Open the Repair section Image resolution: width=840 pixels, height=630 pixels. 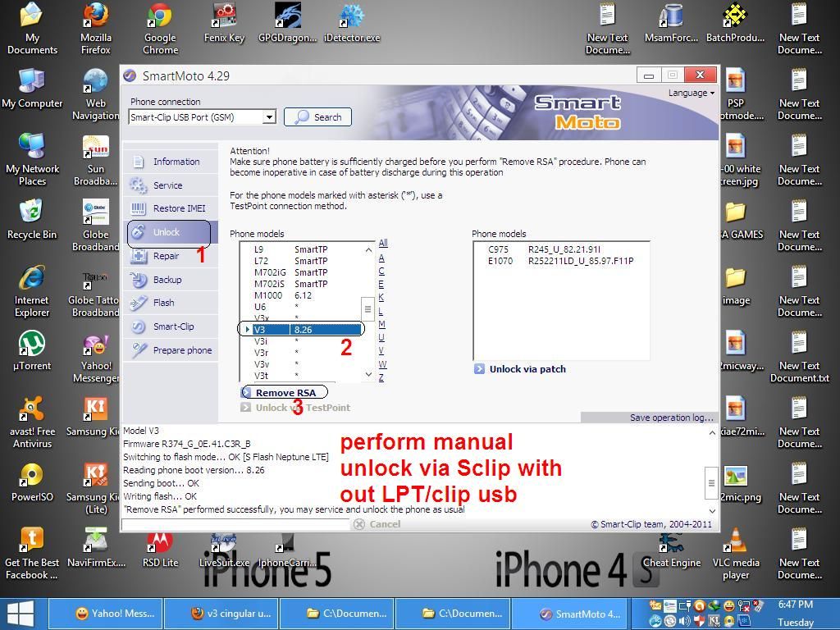click(171, 256)
